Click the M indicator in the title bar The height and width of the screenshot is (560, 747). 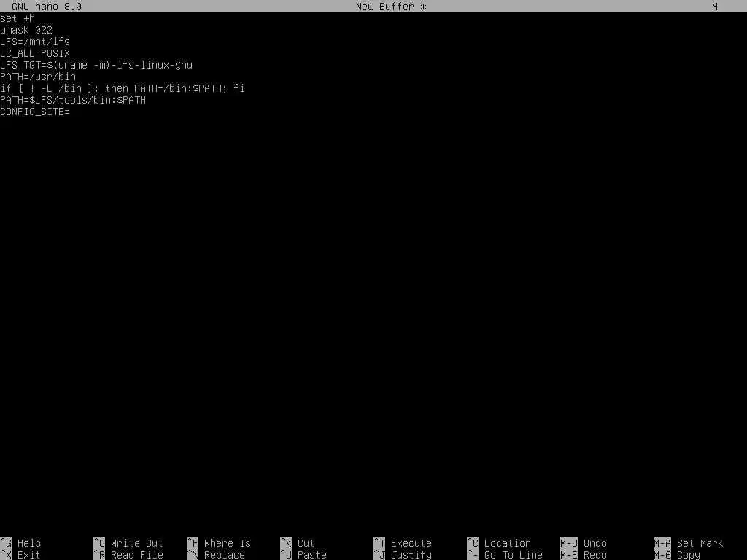(715, 7)
